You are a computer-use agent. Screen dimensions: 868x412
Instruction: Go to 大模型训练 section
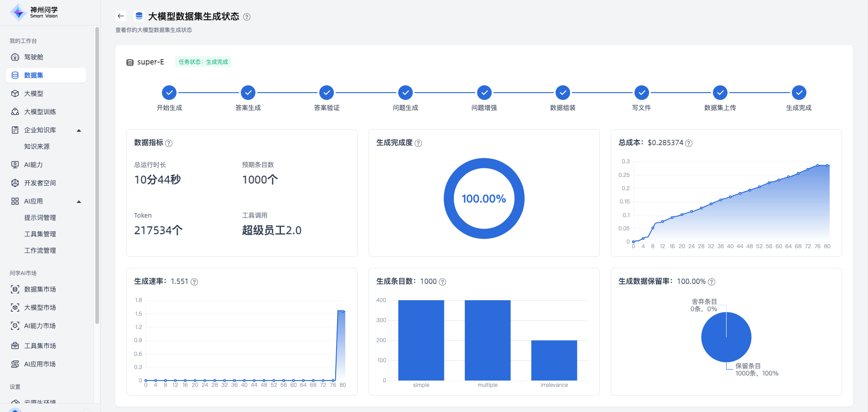[x=46, y=112]
